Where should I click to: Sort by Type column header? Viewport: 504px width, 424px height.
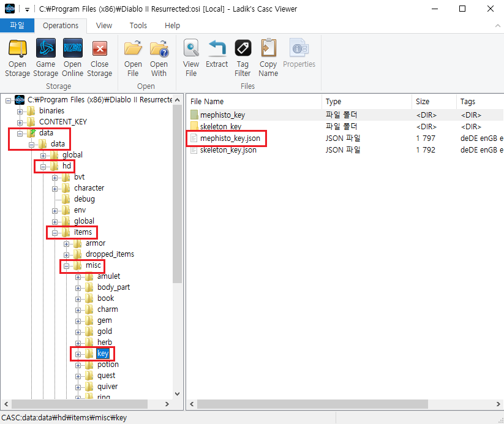(367, 102)
